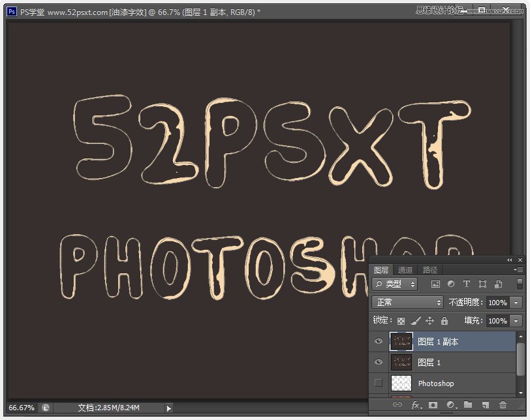Select the Photoshop layer thumbnail

pyautogui.click(x=401, y=383)
